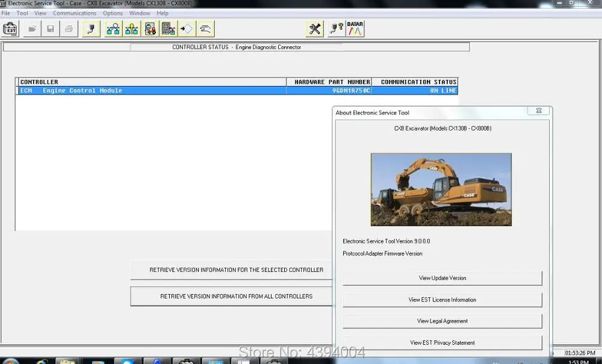Open the Help menu
The image size is (602, 364).
pyautogui.click(x=163, y=13)
